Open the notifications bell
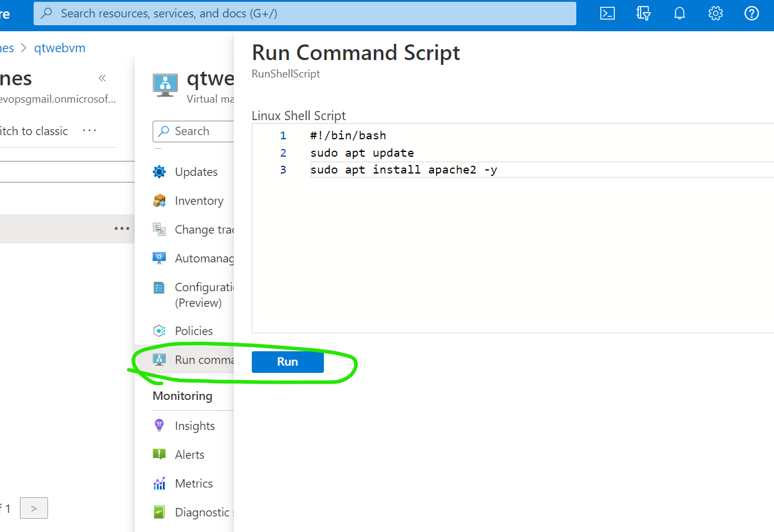774x532 pixels. coord(680,13)
